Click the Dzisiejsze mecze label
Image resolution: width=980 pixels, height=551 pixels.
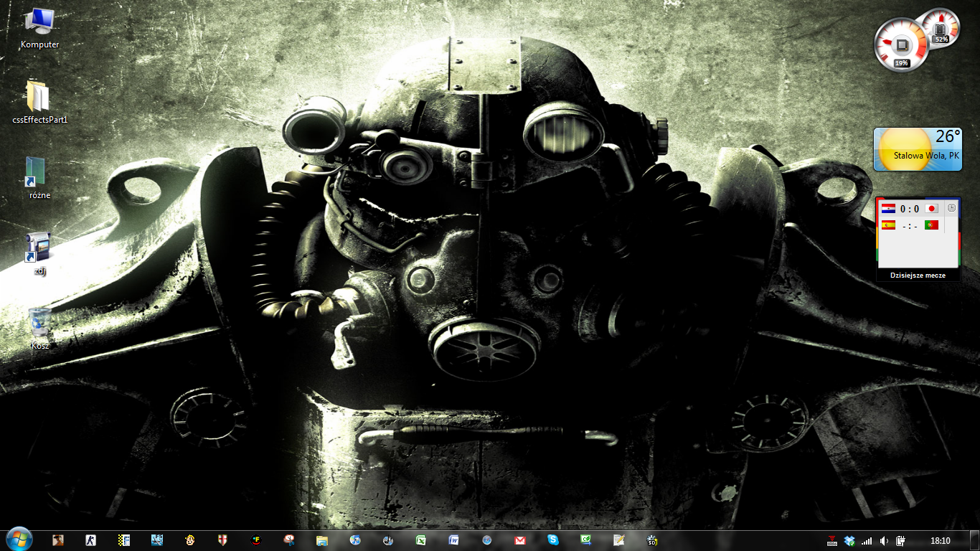(918, 275)
